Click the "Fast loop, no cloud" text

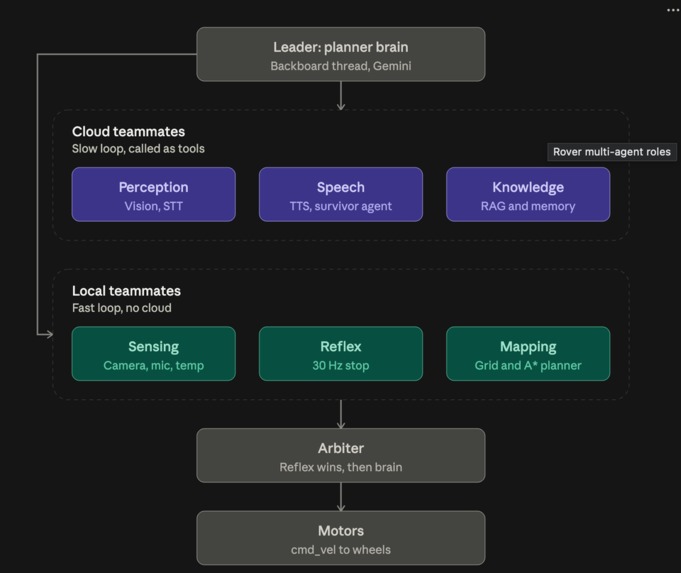122,308
